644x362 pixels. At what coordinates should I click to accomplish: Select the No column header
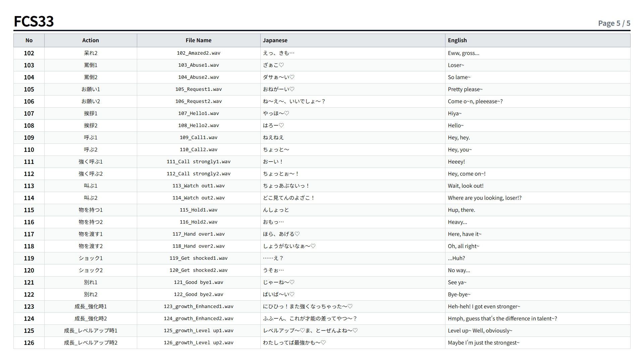pos(29,40)
